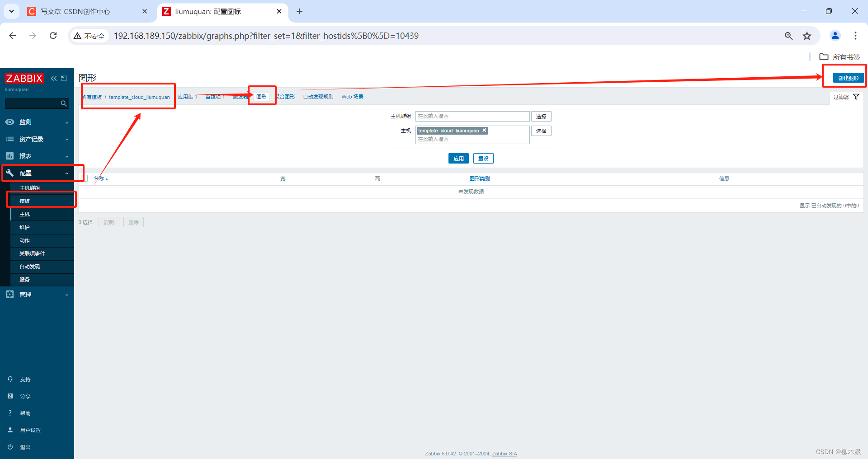Switch to the Web 场景 tab
This screenshot has height=459, width=868.
point(352,97)
